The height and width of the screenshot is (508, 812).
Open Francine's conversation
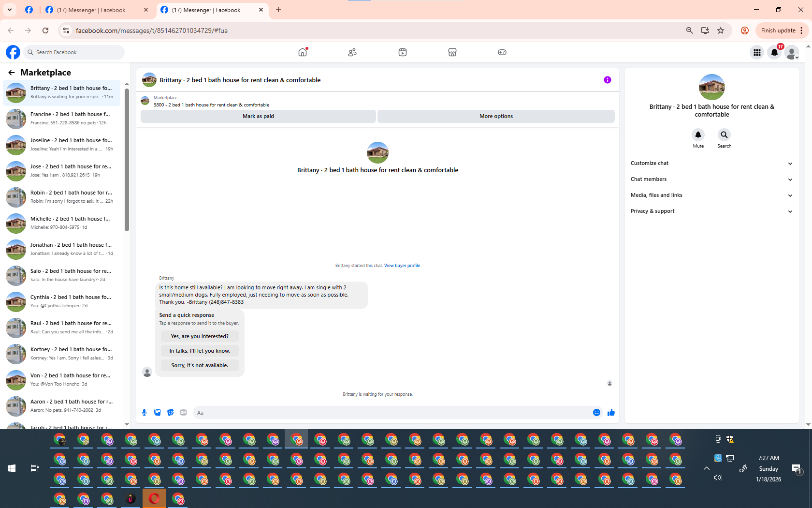62,119
